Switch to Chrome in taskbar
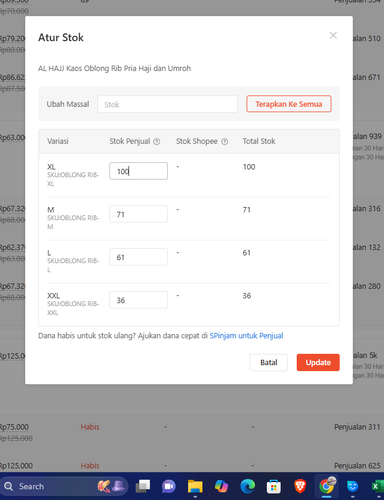The height and width of the screenshot is (500, 384). pyautogui.click(x=327, y=486)
